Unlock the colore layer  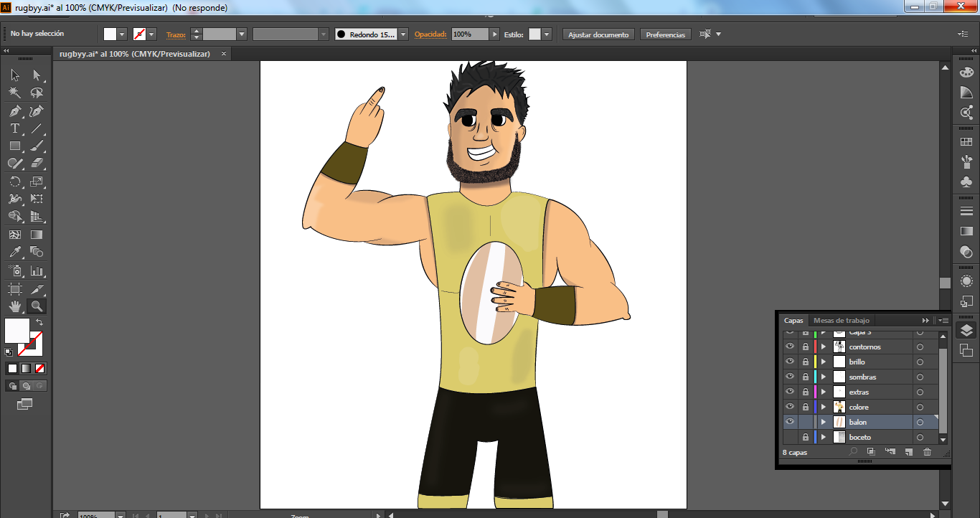(805, 407)
